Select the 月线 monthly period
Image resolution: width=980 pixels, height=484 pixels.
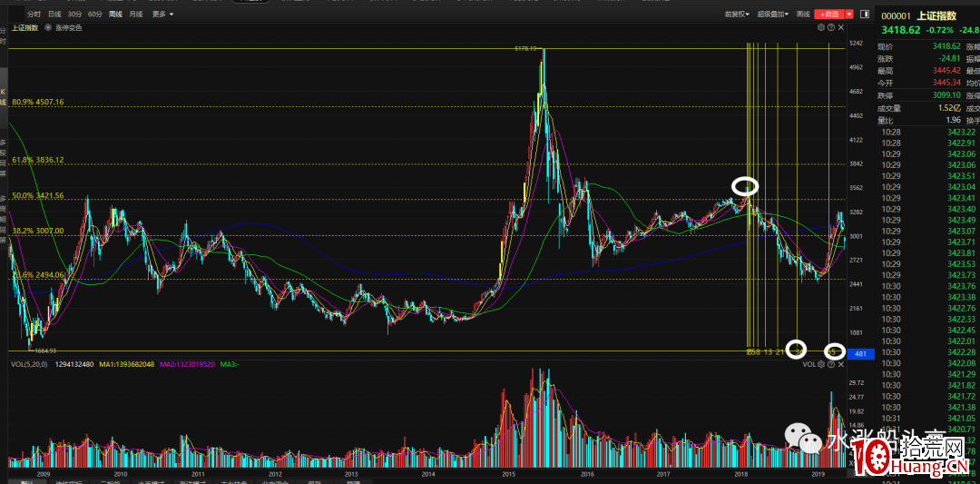135,14
